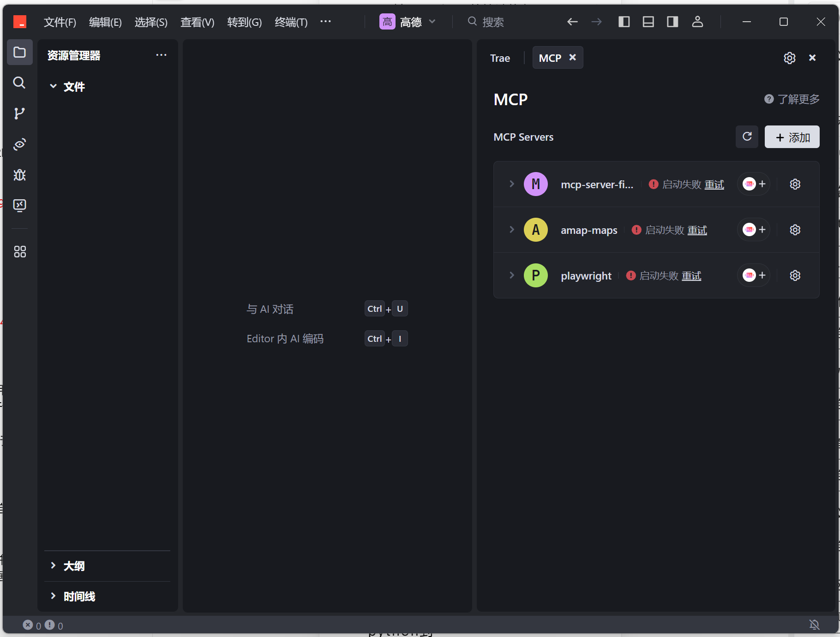Click the 添加 add server button
Image resolution: width=840 pixels, height=637 pixels.
tap(792, 137)
